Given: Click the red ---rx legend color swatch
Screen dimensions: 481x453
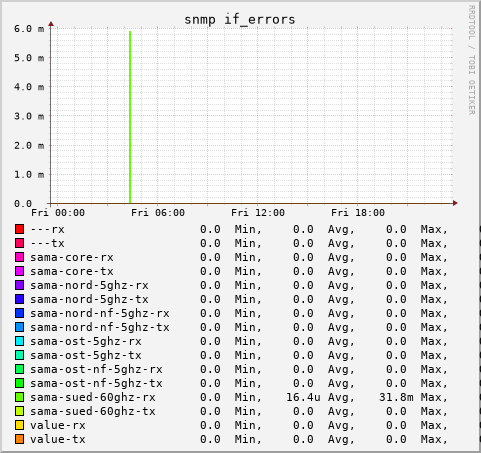Looking at the screenshot, I should pyautogui.click(x=19, y=229).
